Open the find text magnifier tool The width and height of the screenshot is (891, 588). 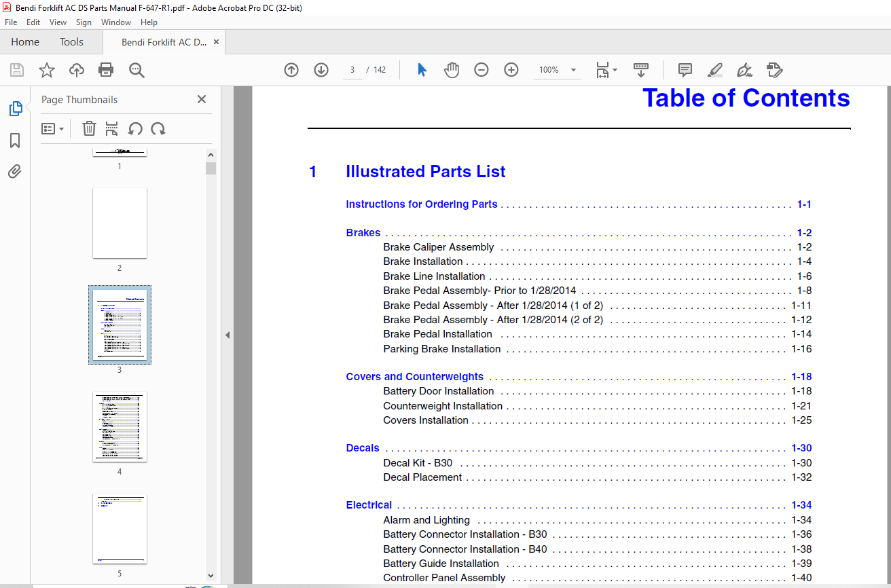(137, 70)
